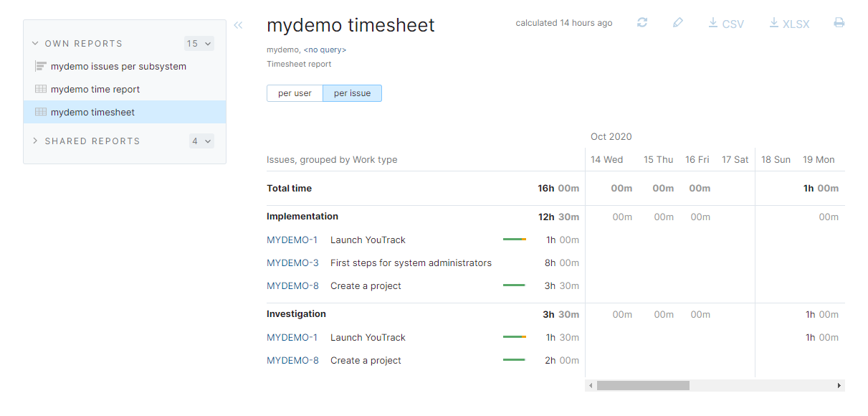Viewport: 868px width, 416px height.
Task: Open issue MYDEMO-3 link
Action: [292, 263]
